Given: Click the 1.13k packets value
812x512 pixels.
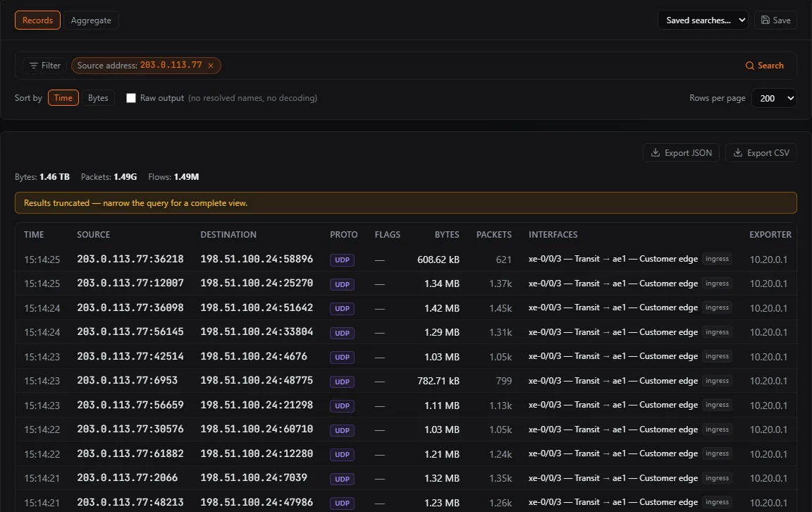Looking at the screenshot, I should click(x=500, y=406).
